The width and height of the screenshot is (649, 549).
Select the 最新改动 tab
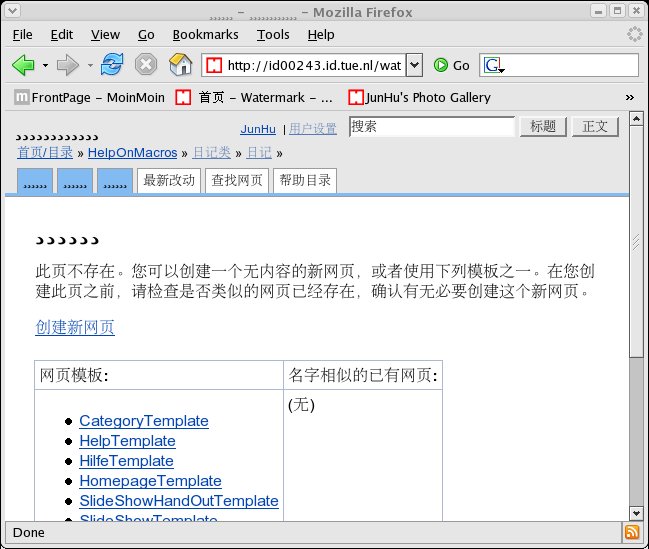tap(169, 181)
